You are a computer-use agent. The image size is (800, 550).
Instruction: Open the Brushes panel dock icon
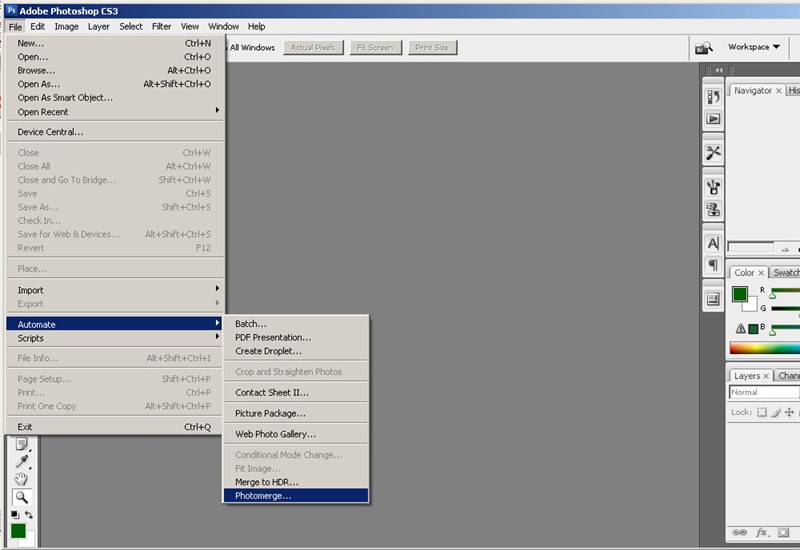click(713, 187)
